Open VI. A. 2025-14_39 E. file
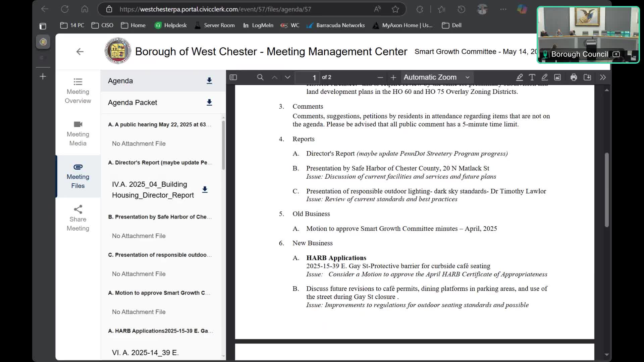 [145, 353]
